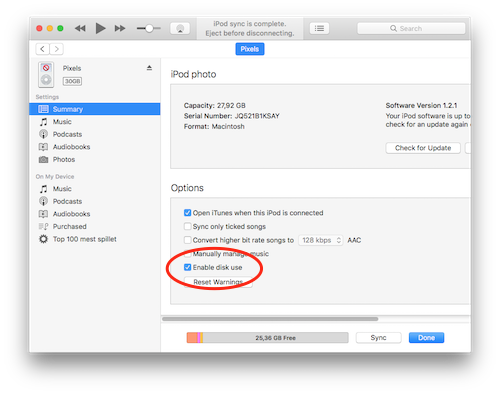This screenshot has width=500, height=394.
Task: Click the fast-forward playback button
Action: [x=120, y=28]
